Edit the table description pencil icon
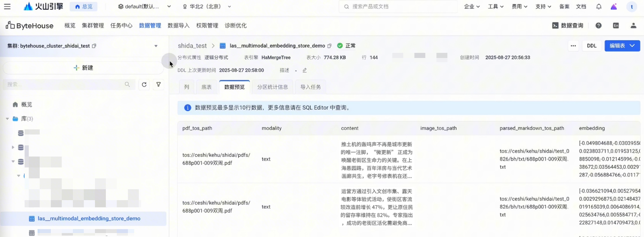 tap(305, 70)
